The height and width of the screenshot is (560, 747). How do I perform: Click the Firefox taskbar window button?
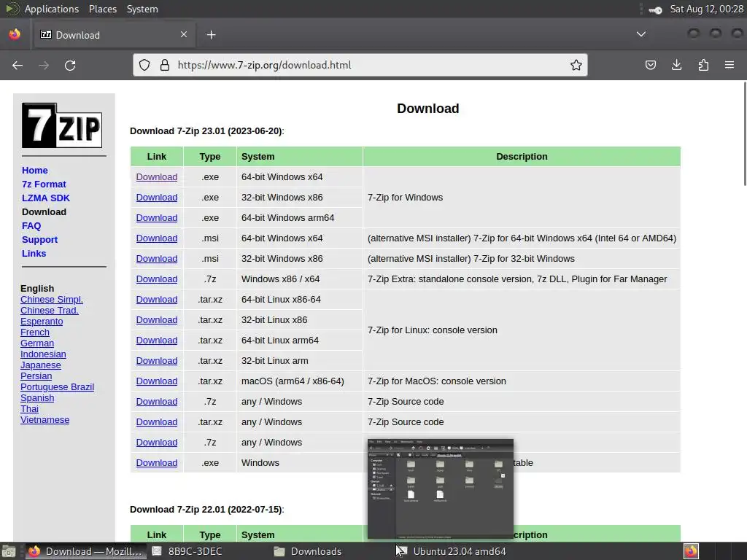click(x=86, y=551)
